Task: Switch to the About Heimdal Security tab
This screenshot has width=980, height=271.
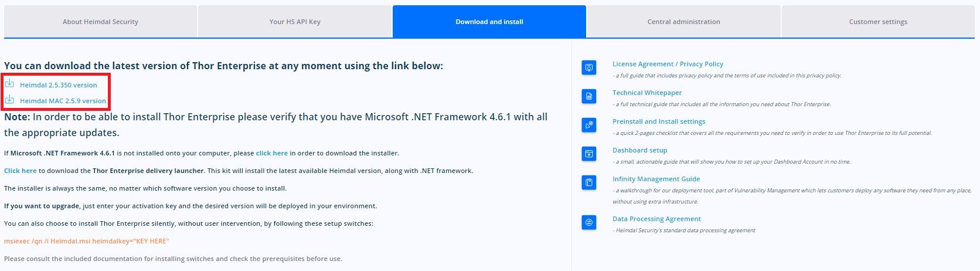Action: (x=100, y=22)
